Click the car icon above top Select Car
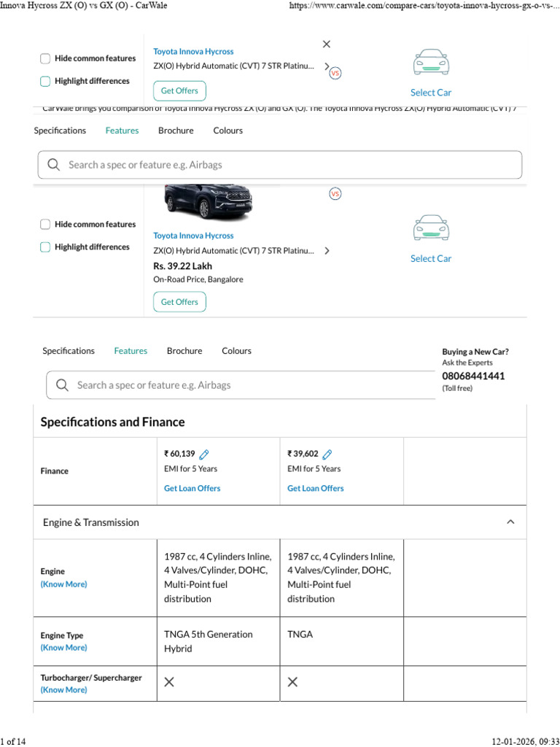This screenshot has width=560, height=747. (x=431, y=62)
